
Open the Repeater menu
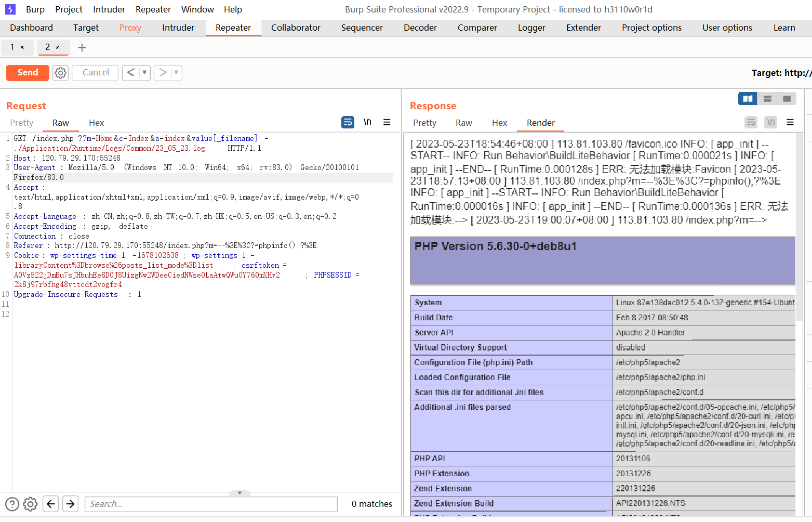point(153,9)
